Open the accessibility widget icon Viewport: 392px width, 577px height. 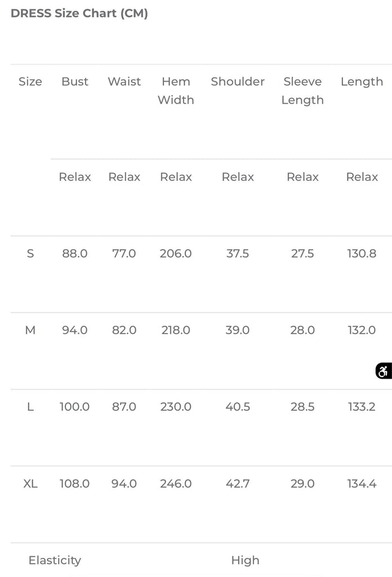pos(384,371)
